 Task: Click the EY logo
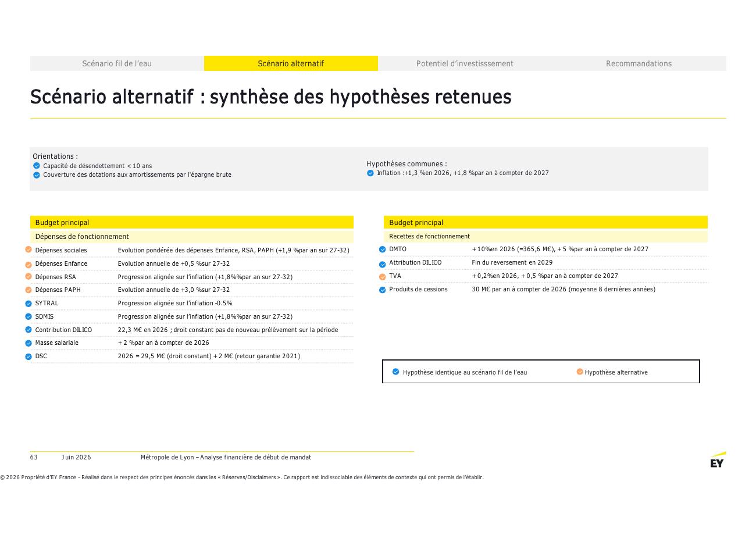pos(718,460)
